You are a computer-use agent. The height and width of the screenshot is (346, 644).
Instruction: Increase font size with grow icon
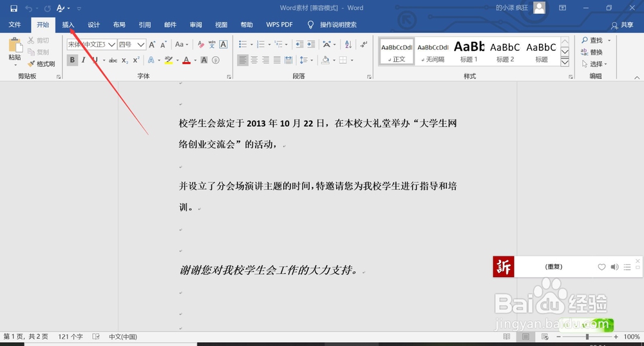pos(153,44)
